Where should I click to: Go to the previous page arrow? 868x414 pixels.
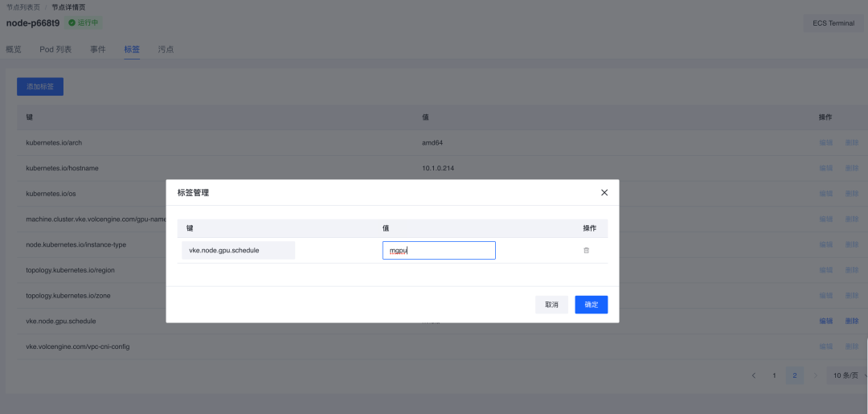(x=754, y=375)
